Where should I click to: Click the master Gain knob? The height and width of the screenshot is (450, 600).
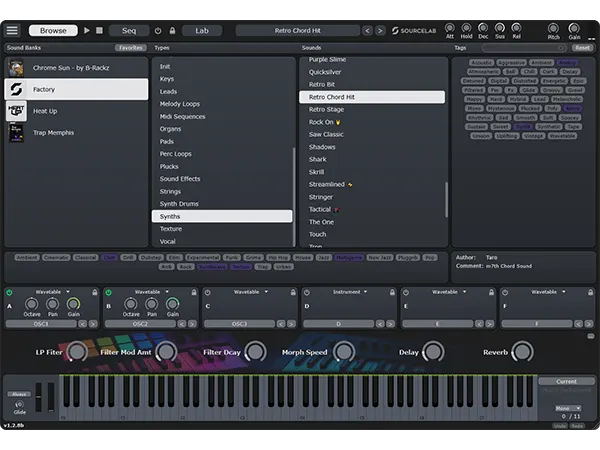tap(574, 28)
